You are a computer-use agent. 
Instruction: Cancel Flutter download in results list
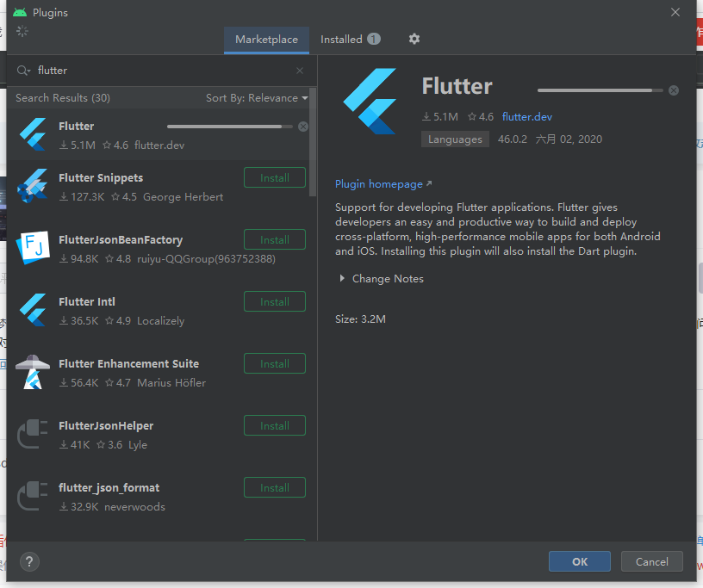tap(303, 127)
